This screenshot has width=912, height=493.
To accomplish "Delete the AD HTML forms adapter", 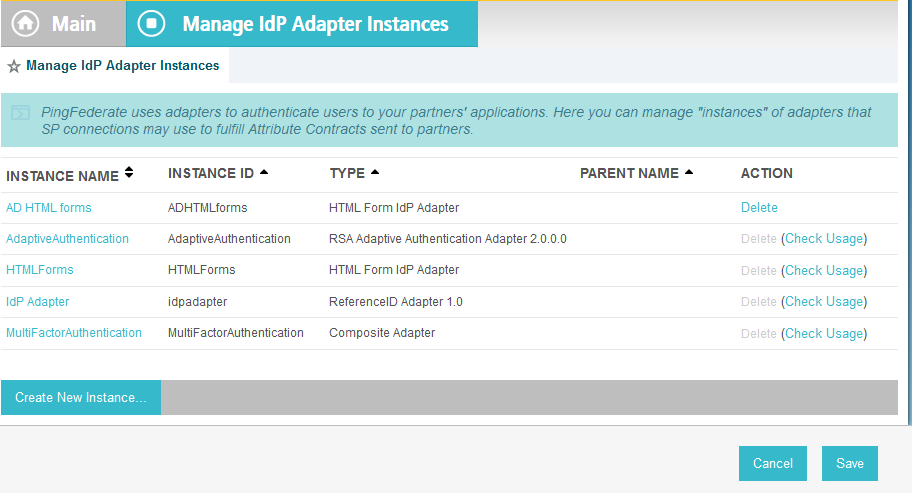I will coord(759,208).
